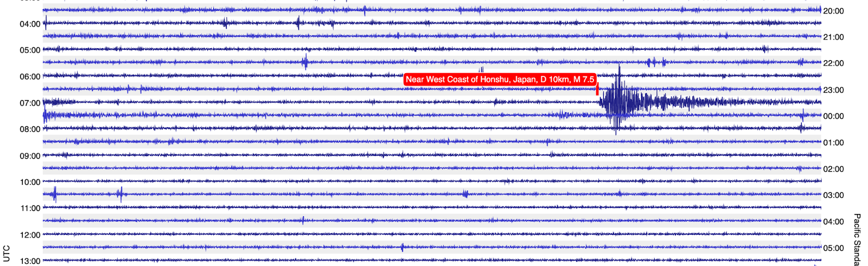Pick the 02:00 Pacific time label
The image size is (868, 266).
(833, 169)
